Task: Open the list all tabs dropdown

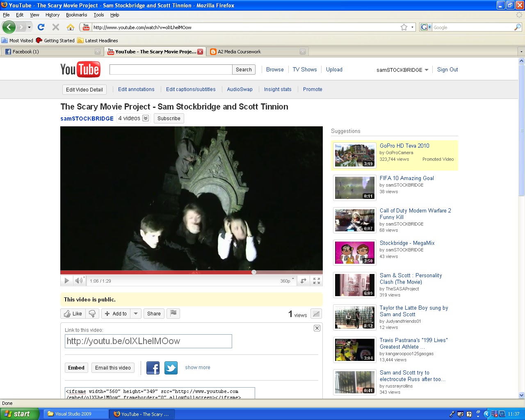Action: click(521, 52)
